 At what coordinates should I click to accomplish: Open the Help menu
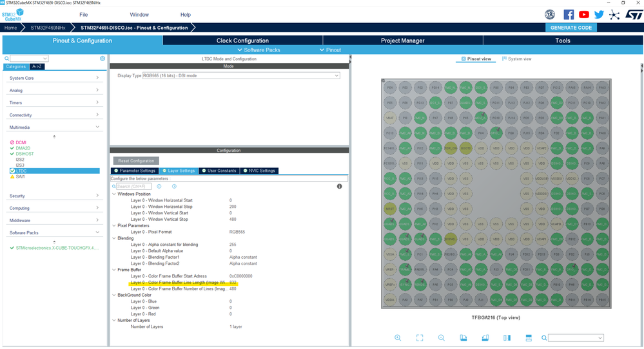pyautogui.click(x=185, y=15)
